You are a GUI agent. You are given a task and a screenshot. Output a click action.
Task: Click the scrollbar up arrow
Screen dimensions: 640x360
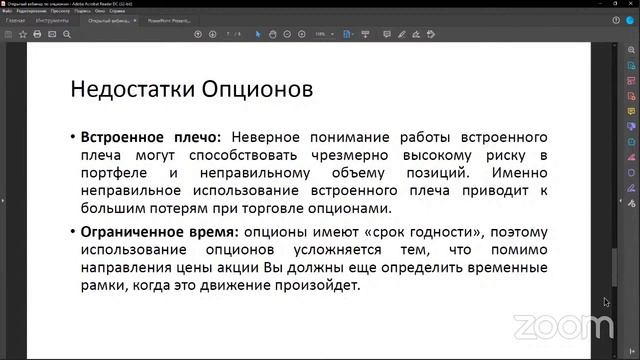coord(614,45)
